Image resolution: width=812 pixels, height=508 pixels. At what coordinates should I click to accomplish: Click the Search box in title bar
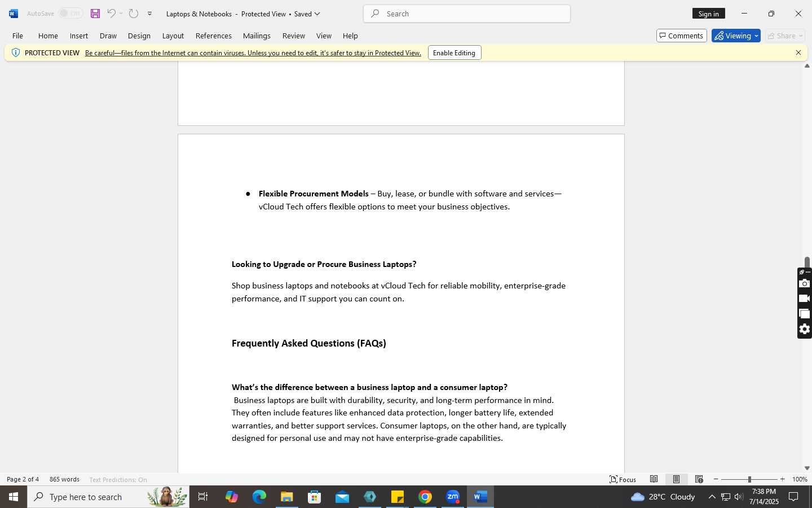click(467, 14)
